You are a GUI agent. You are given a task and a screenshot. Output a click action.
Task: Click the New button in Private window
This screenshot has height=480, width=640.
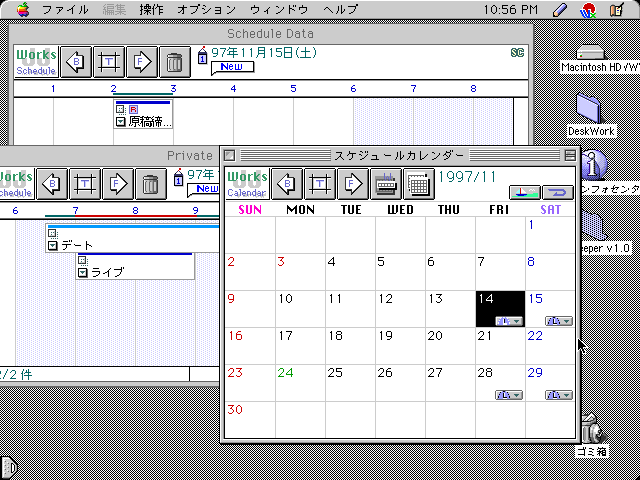coord(204,189)
